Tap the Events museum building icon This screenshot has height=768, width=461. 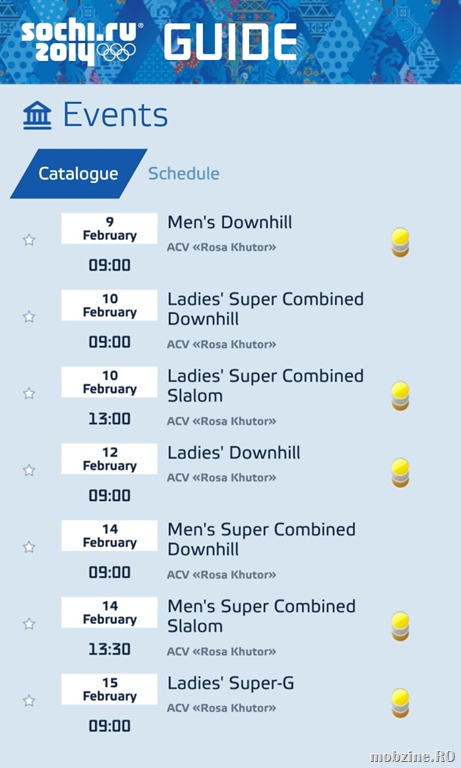pos(37,116)
